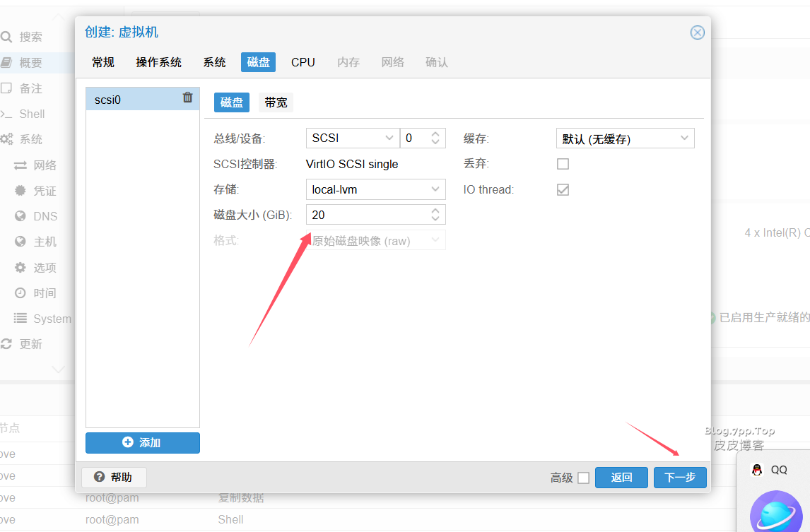Enable the 高级 advanced checkbox
810x532 pixels.
click(583, 478)
